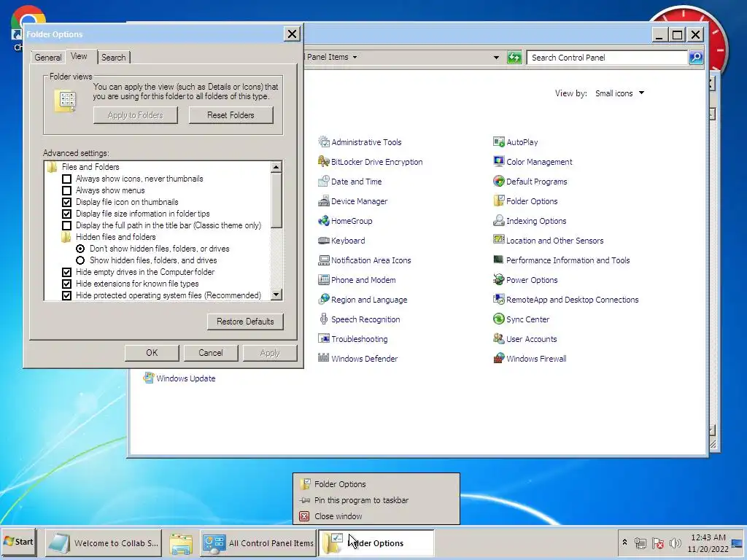Cancel the Folder Options dialog
The width and height of the screenshot is (747, 560).
(x=211, y=353)
